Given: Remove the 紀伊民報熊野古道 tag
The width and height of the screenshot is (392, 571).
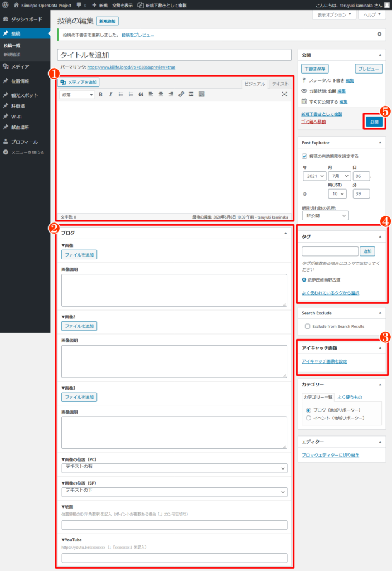Looking at the screenshot, I should pyautogui.click(x=304, y=279).
